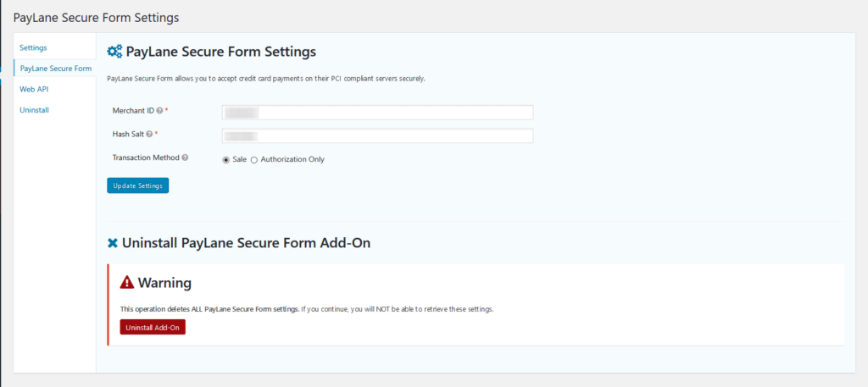Click the Warning heading text
Viewport: 868px width, 387px height.
(x=164, y=283)
